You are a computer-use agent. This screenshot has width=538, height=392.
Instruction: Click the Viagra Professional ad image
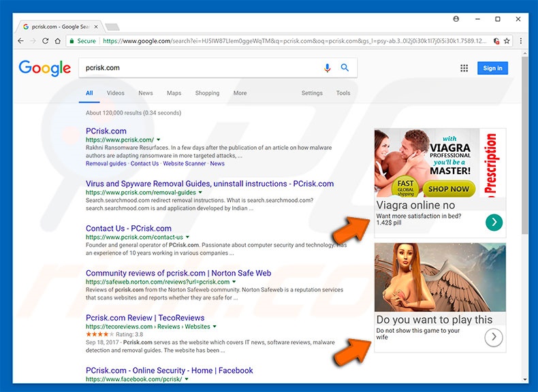pos(440,163)
